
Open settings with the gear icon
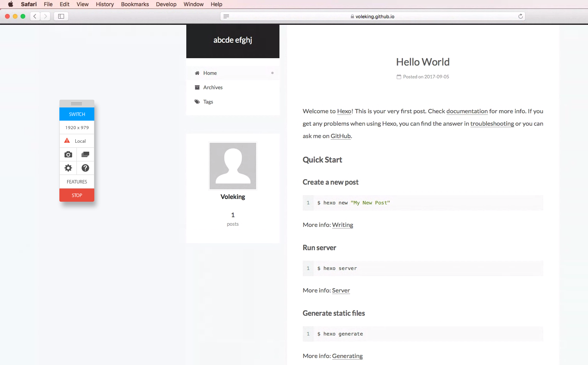pyautogui.click(x=68, y=168)
